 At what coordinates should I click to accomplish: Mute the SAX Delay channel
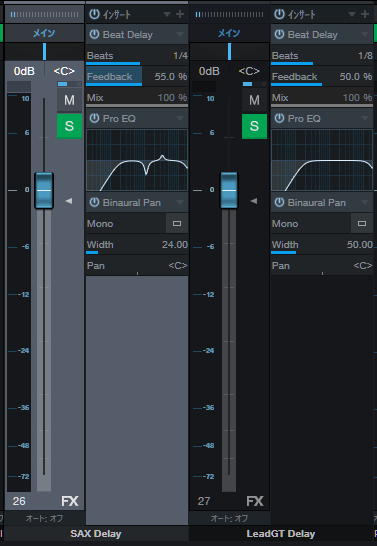pyautogui.click(x=69, y=100)
